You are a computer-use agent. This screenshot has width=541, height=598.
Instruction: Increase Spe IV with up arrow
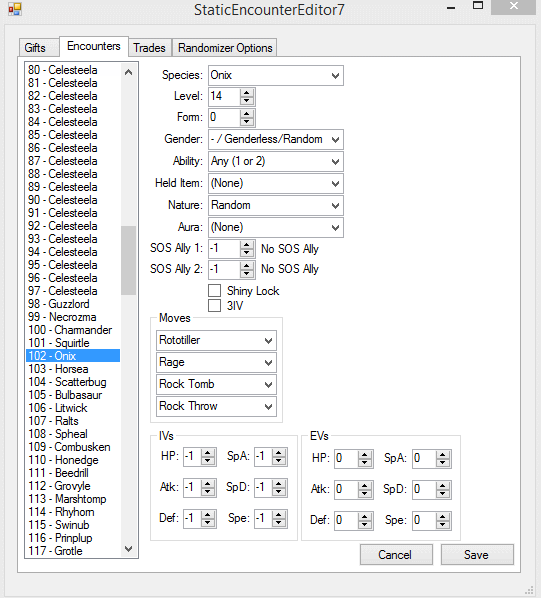click(279, 515)
